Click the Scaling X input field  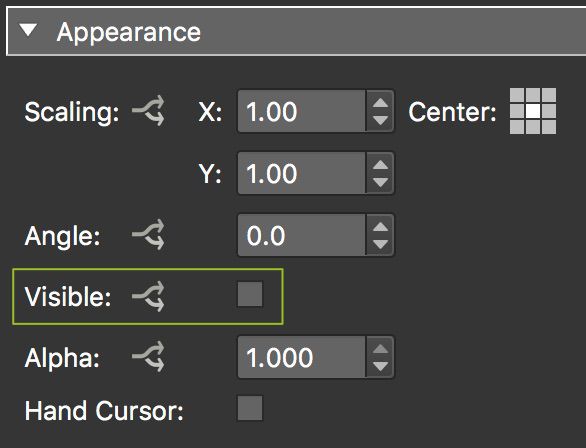302,111
